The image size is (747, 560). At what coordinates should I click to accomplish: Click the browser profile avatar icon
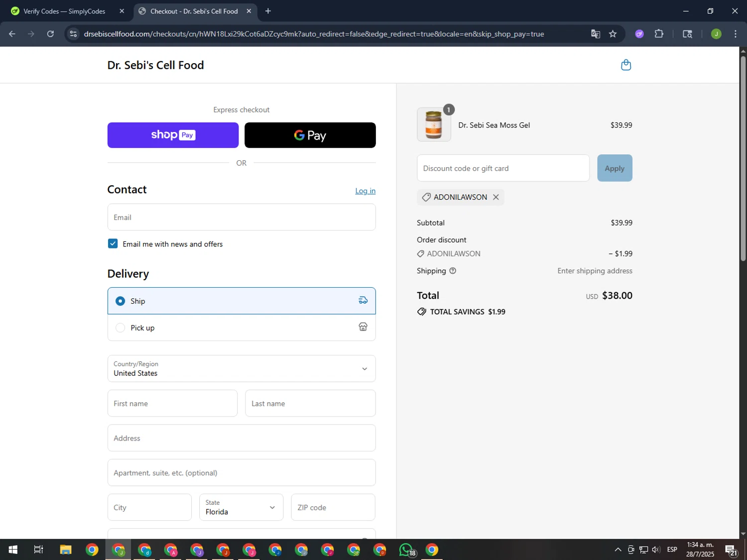point(716,34)
